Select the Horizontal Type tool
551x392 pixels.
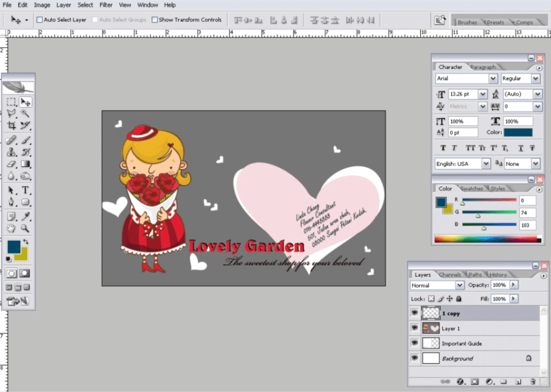click(25, 190)
